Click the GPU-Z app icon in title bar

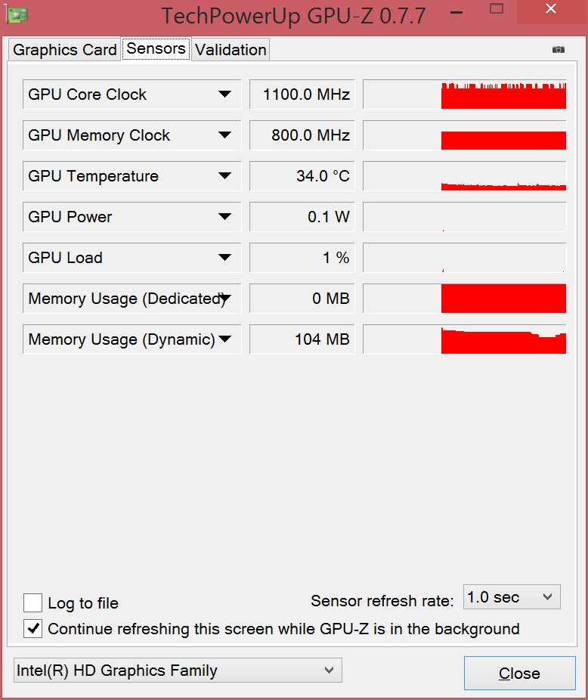[17, 14]
